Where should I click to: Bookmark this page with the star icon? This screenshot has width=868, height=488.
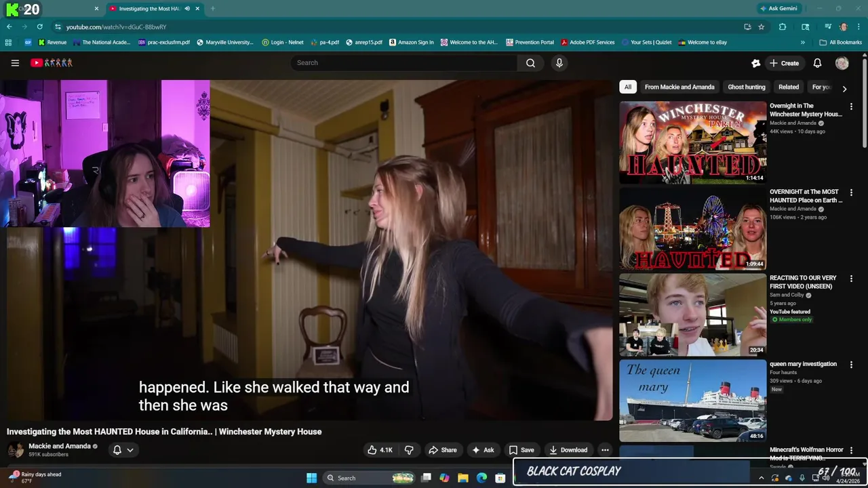(x=762, y=26)
